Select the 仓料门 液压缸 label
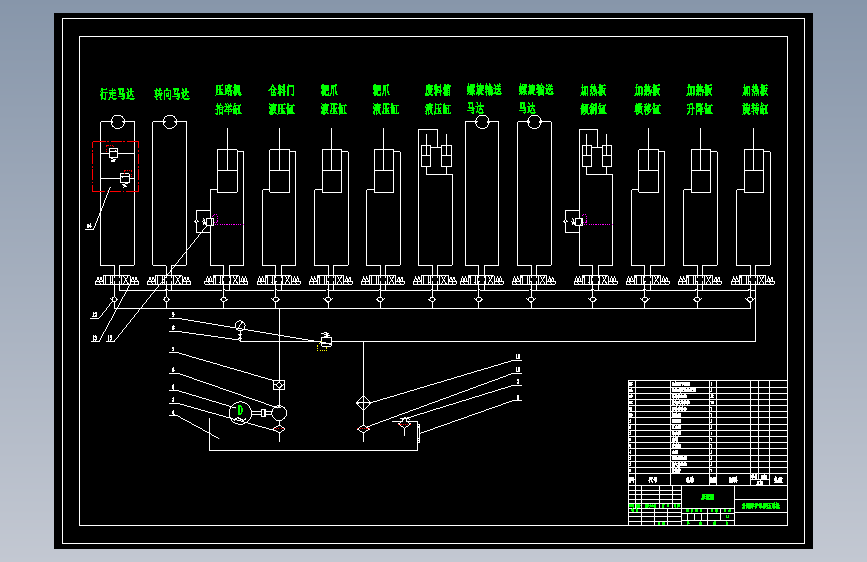Image resolution: width=867 pixels, height=562 pixels. (x=281, y=99)
